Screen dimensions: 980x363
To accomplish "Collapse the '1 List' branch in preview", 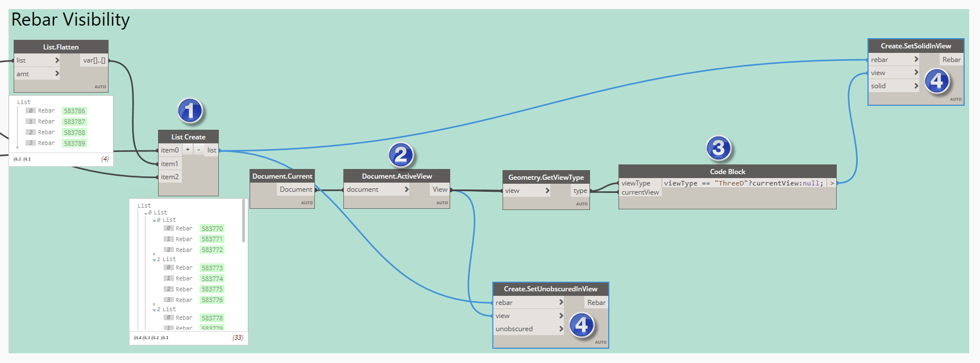I will pyautogui.click(x=154, y=260).
